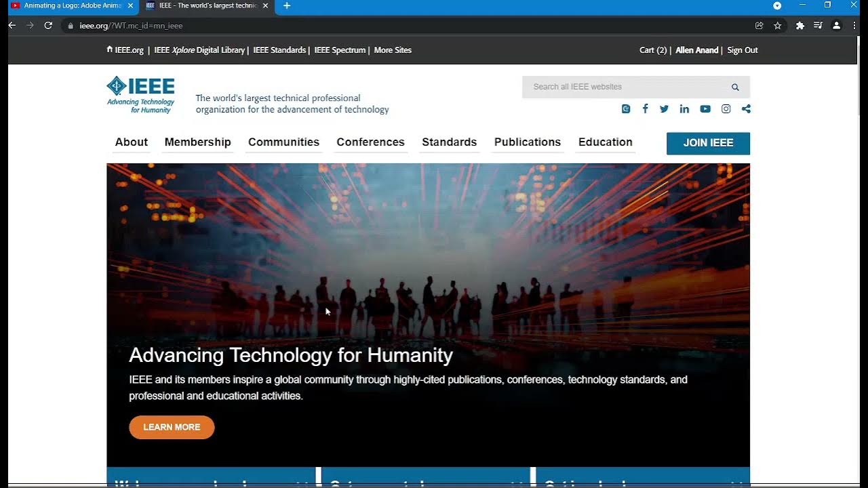The image size is (868, 488).
Task: Open the Communities menu
Action: coord(283,142)
